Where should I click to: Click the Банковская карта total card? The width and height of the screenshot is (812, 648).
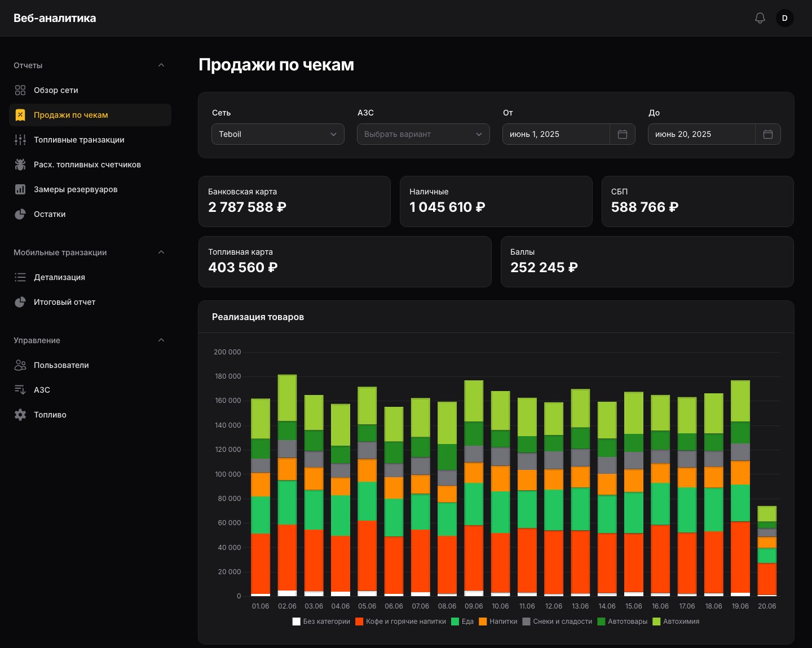294,201
